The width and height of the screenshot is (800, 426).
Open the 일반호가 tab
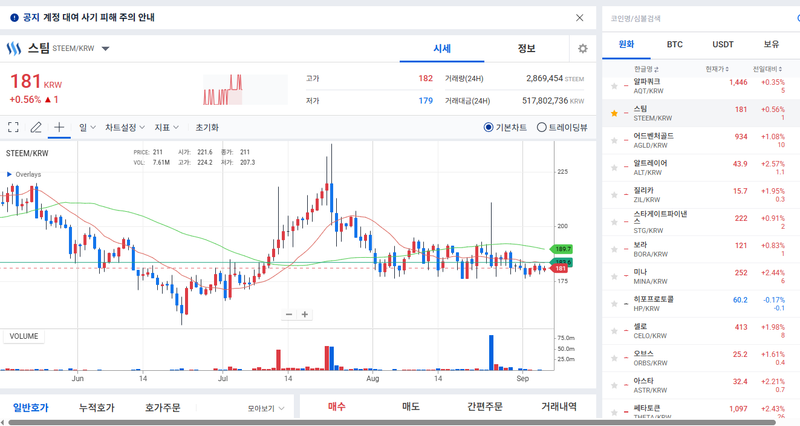coord(31,408)
